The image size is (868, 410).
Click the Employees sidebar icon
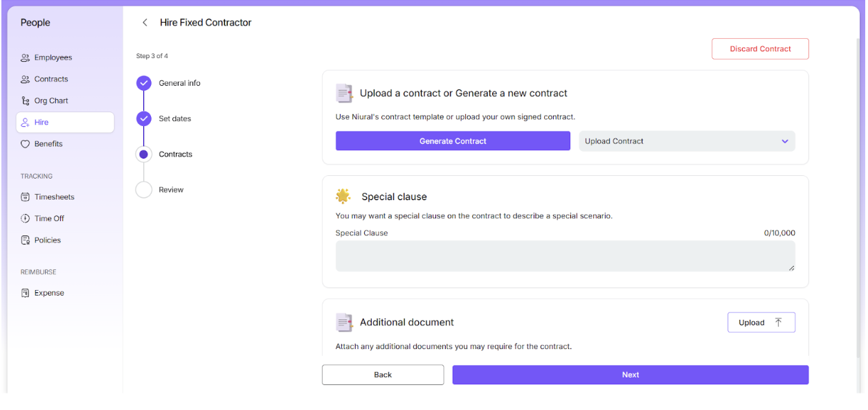point(26,58)
